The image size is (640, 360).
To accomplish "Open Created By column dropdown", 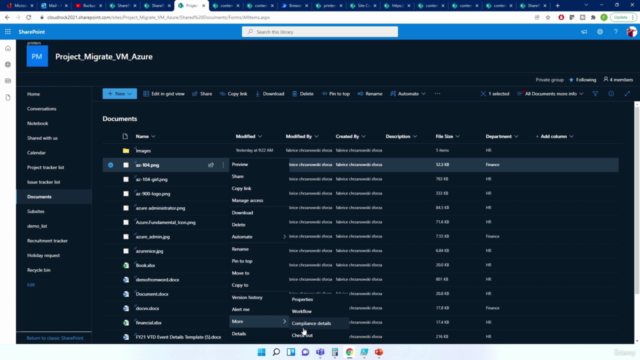I will point(351,136).
